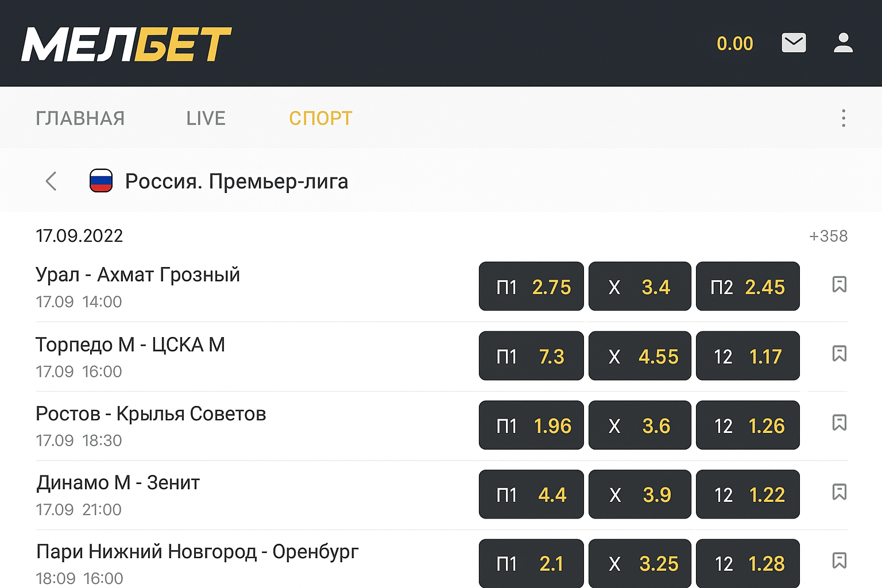Click the Russian flag league icon

coord(101,181)
